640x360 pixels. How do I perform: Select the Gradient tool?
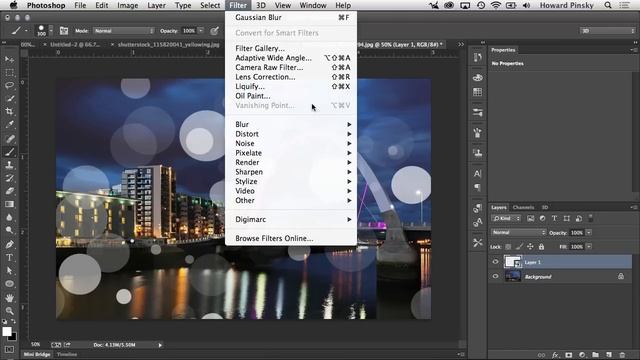click(x=9, y=204)
